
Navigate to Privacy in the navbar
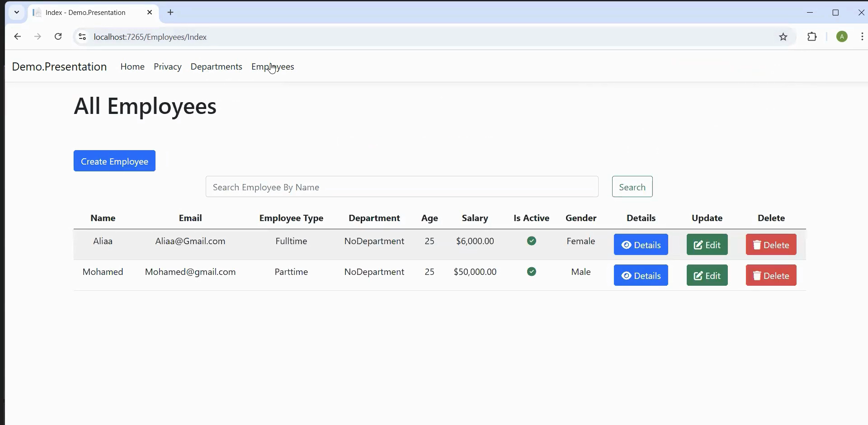tap(168, 66)
